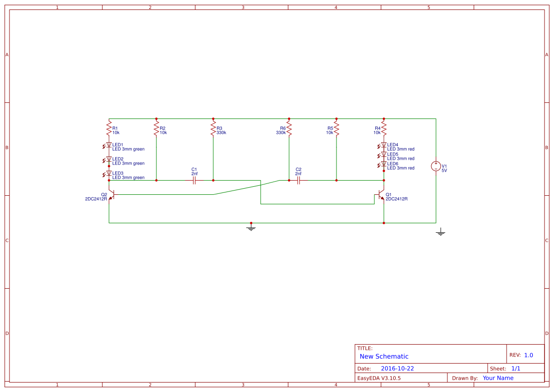
Task: Click the 'New Schematic' title text
Action: [x=384, y=356]
